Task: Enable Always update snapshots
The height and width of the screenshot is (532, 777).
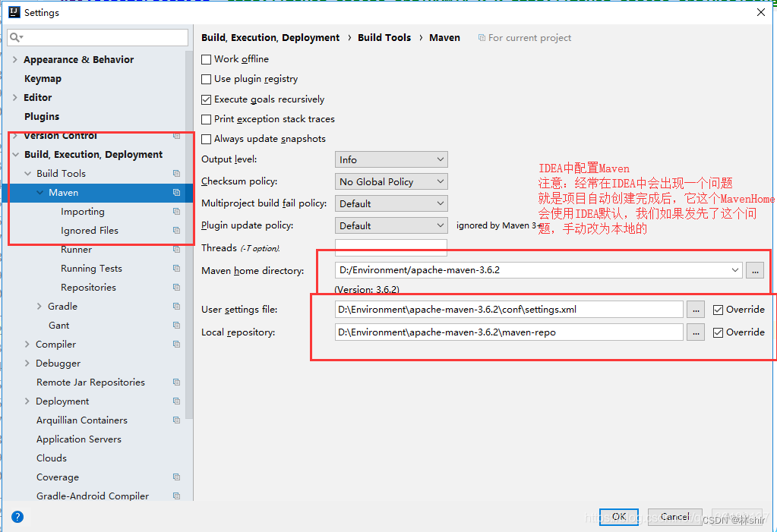Action: pos(206,139)
